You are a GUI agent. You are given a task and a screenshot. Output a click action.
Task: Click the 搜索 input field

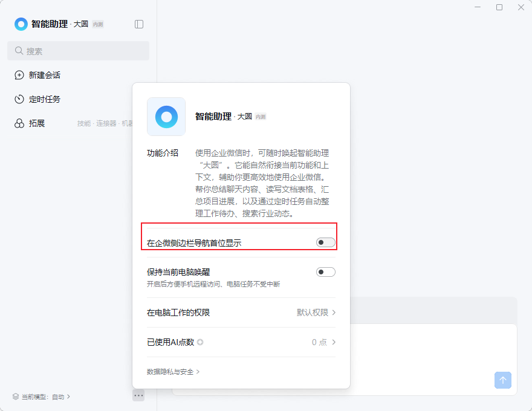coord(78,51)
